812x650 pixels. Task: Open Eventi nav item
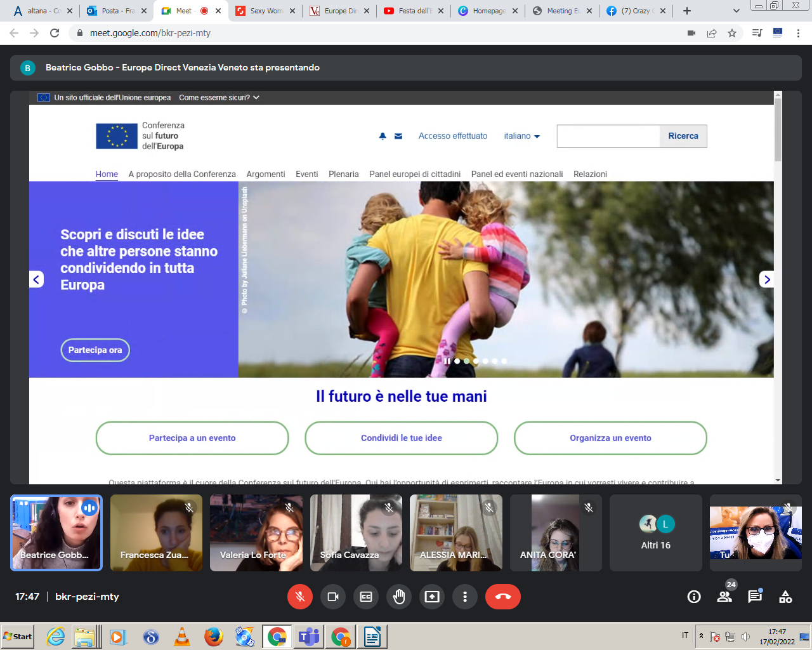point(307,174)
